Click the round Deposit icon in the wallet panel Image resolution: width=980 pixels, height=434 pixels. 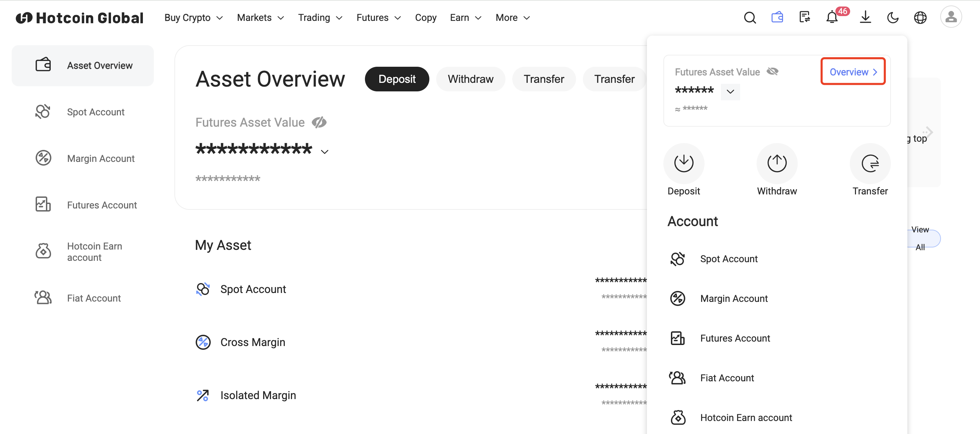click(684, 163)
